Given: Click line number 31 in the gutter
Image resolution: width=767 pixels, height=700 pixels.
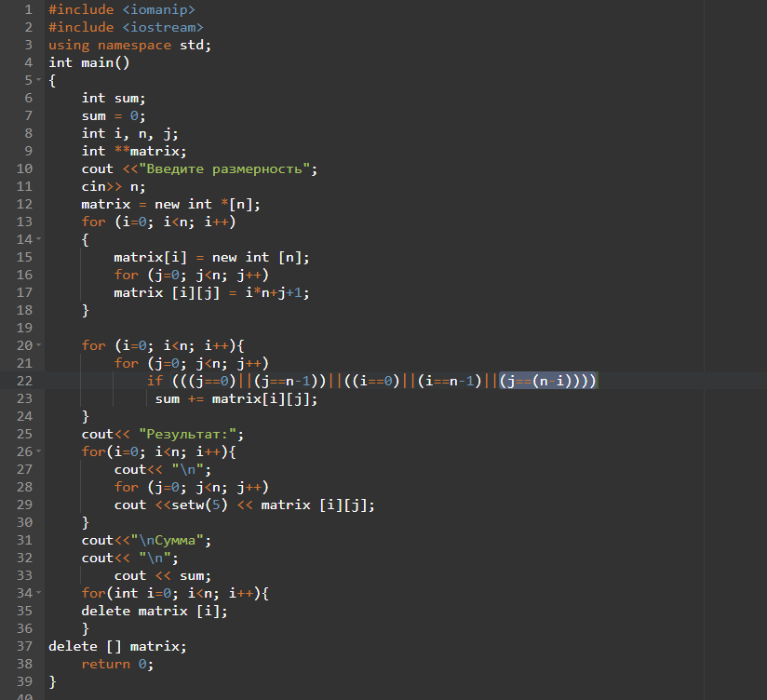Looking at the screenshot, I should click(x=24, y=540).
